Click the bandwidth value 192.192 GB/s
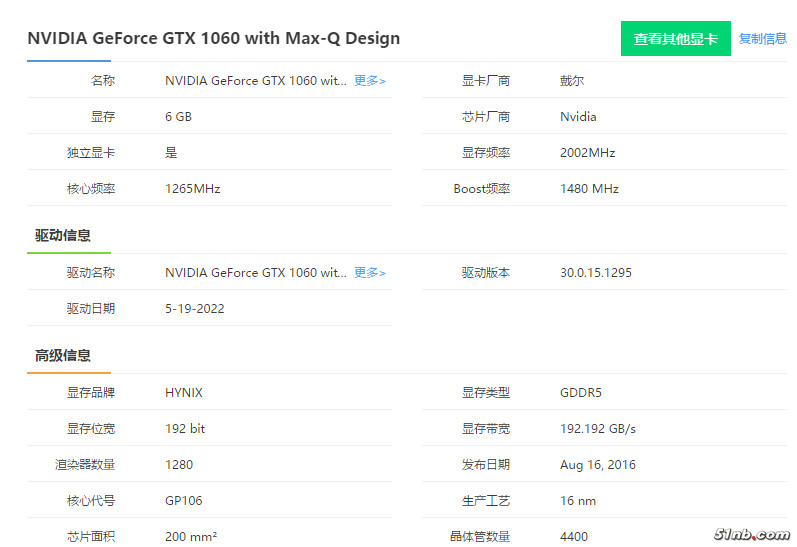This screenshot has width=797, height=547. click(x=598, y=429)
